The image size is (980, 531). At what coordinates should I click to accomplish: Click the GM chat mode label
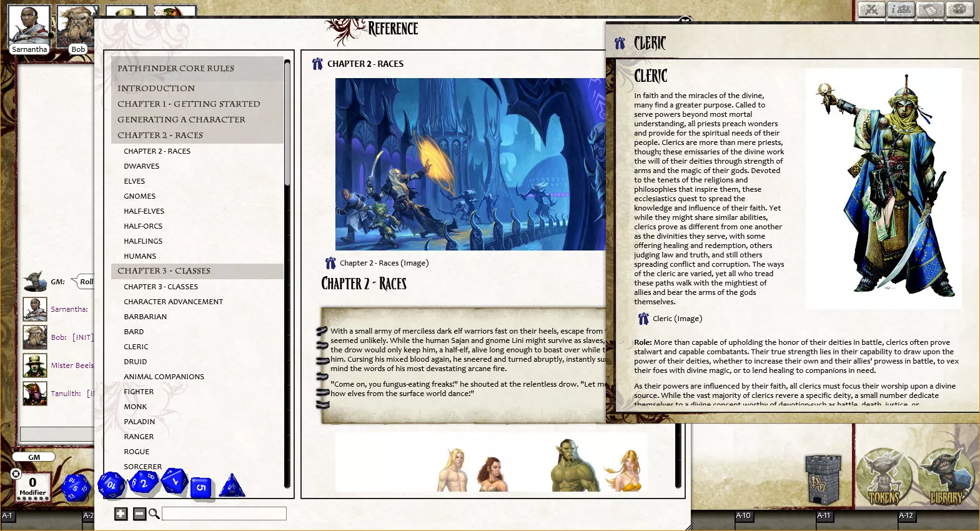(34, 457)
